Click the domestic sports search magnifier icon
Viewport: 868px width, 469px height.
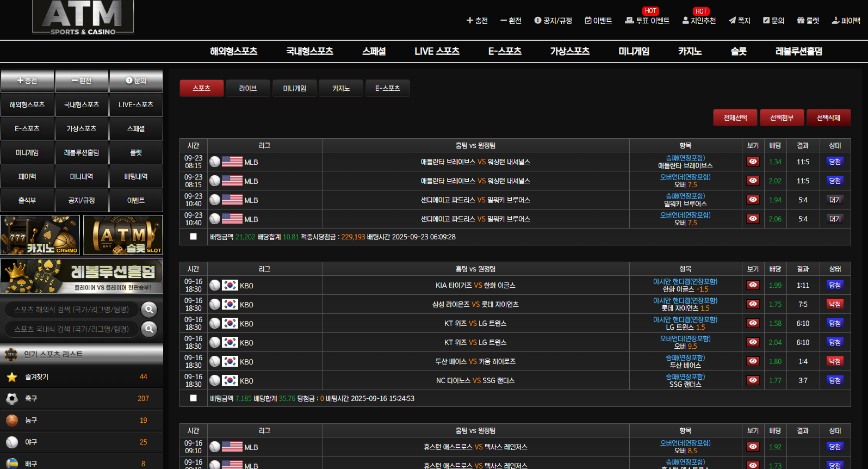149,329
